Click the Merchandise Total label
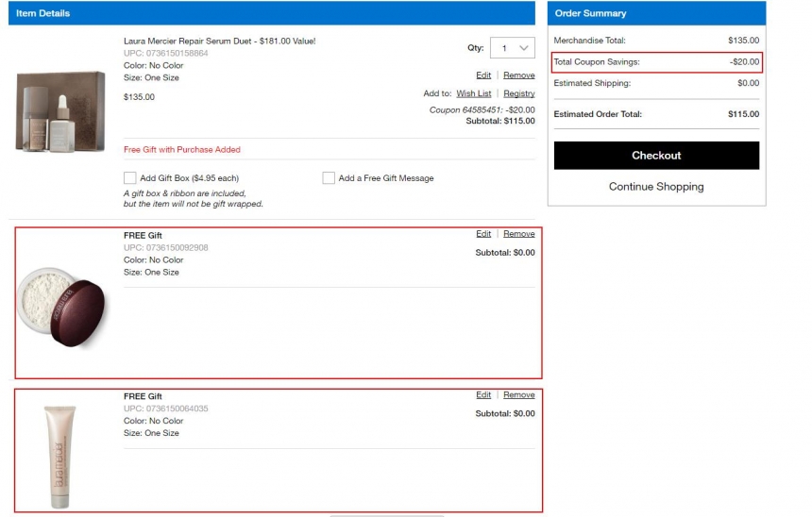Viewport: 812px width, 517px height. pyautogui.click(x=589, y=41)
